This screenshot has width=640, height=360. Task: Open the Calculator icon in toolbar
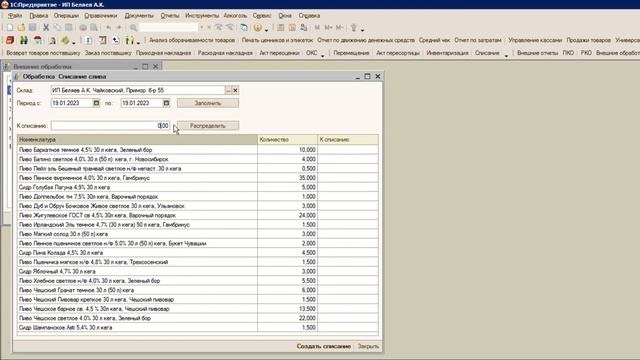280,28
